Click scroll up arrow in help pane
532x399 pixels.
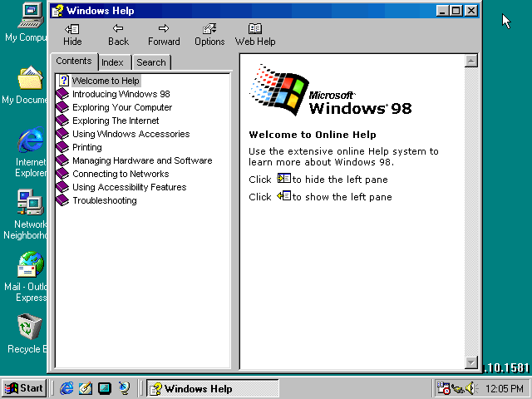pyautogui.click(x=471, y=61)
